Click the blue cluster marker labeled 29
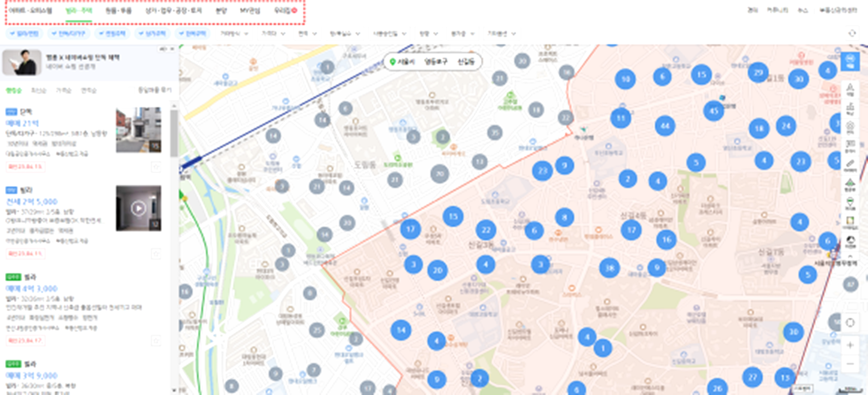The image size is (868, 395). 758,72
